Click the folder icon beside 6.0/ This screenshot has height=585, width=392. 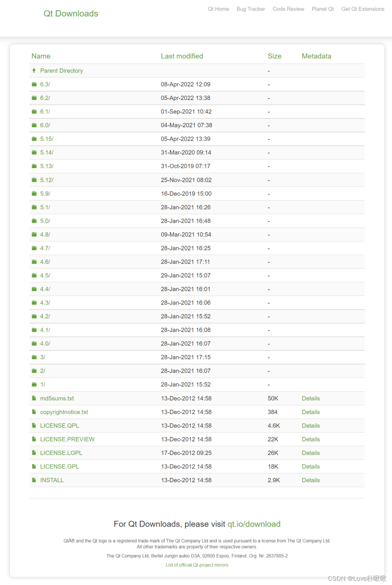point(34,125)
